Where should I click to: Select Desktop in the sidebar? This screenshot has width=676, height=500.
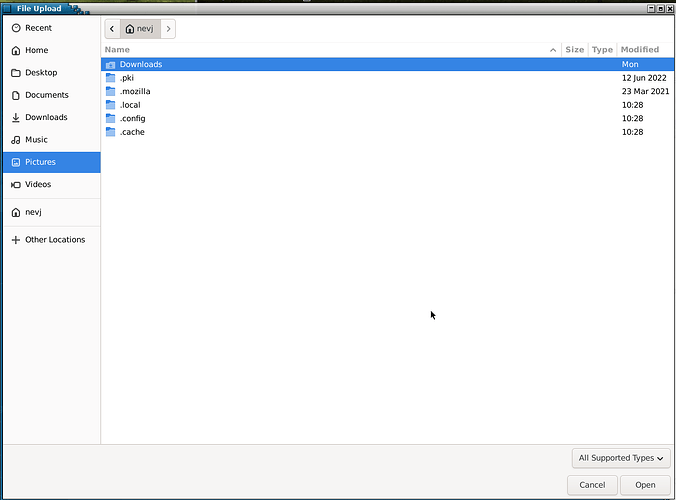coord(52,73)
